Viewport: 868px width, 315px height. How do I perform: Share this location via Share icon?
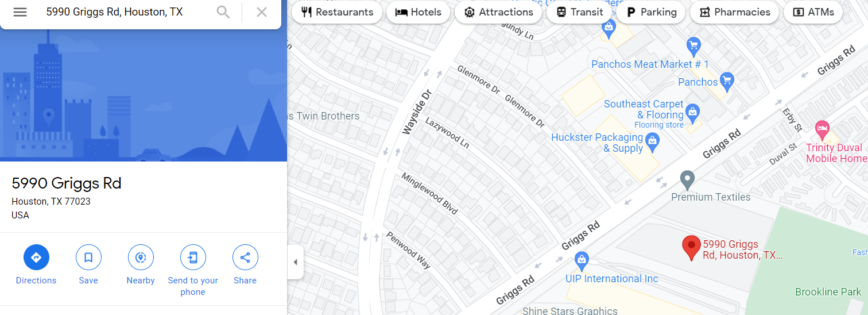click(245, 257)
